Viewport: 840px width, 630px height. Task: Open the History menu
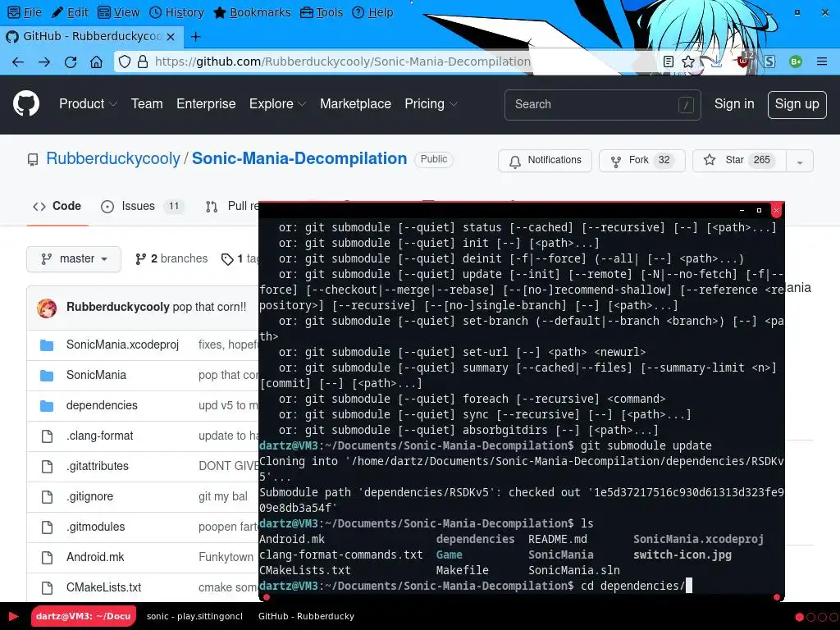click(177, 12)
